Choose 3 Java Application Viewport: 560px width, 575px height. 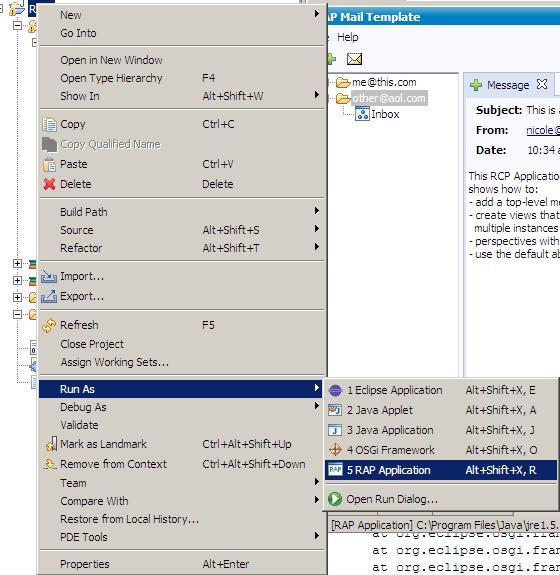tap(441, 430)
